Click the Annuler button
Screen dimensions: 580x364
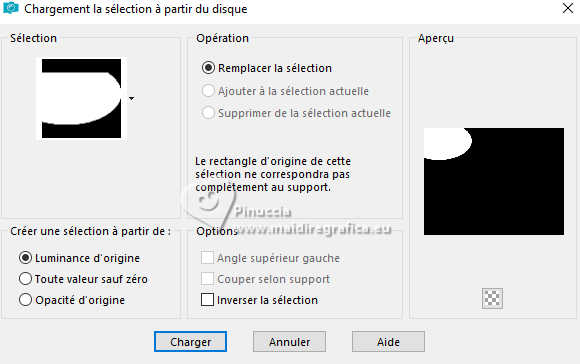point(289,341)
